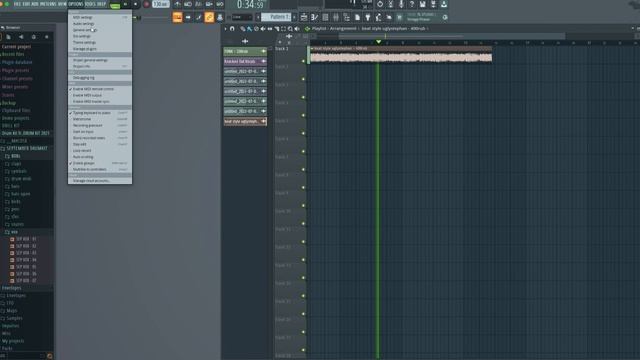Open the Channel rack view icon
The width and height of the screenshot is (640, 360).
pos(325,17)
